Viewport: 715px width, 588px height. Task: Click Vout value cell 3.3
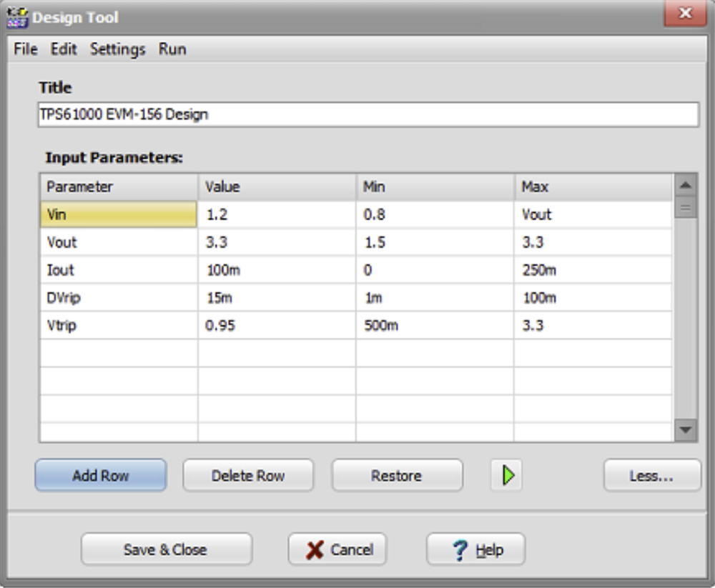pyautogui.click(x=277, y=242)
